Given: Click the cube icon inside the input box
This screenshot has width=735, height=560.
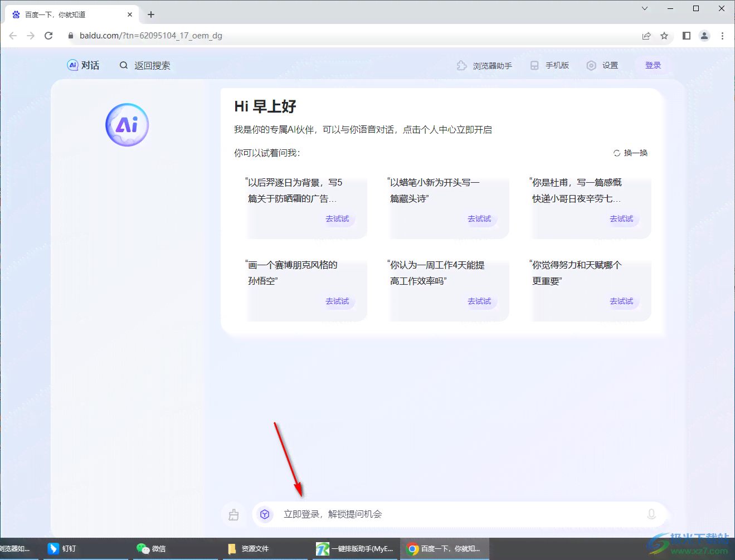Looking at the screenshot, I should 265,514.
